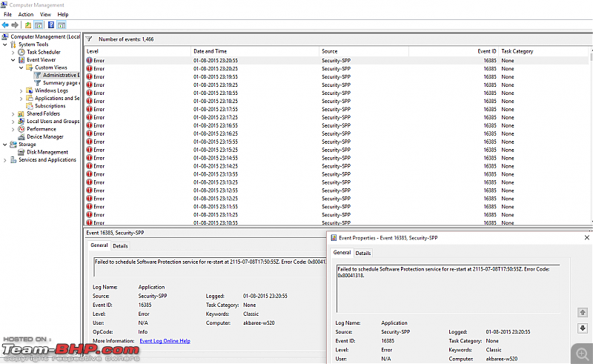This screenshot has width=593, height=364.
Task: Click the Back arrow toolbar icon
Action: (x=5, y=25)
